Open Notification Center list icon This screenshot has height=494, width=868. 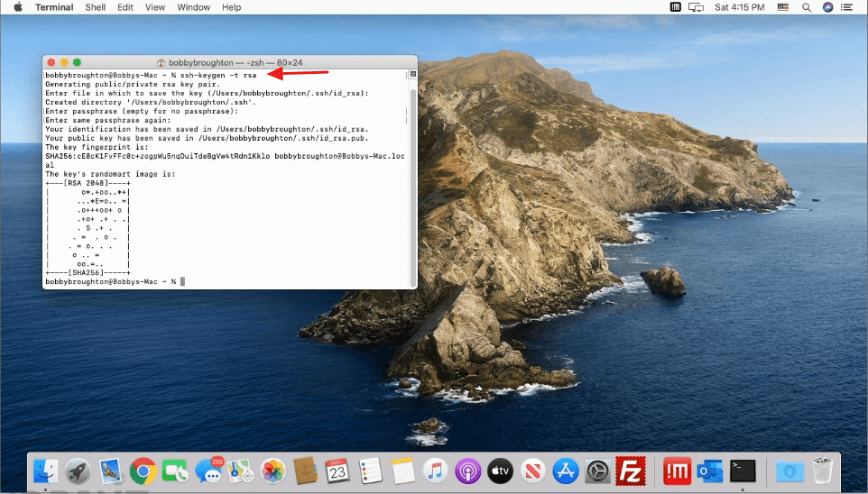(x=846, y=7)
